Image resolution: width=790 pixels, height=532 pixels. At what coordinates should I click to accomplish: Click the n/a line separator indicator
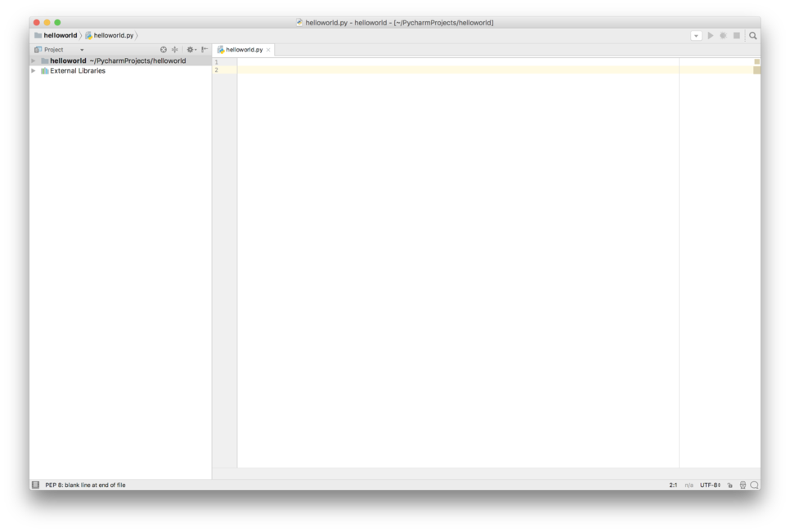689,485
